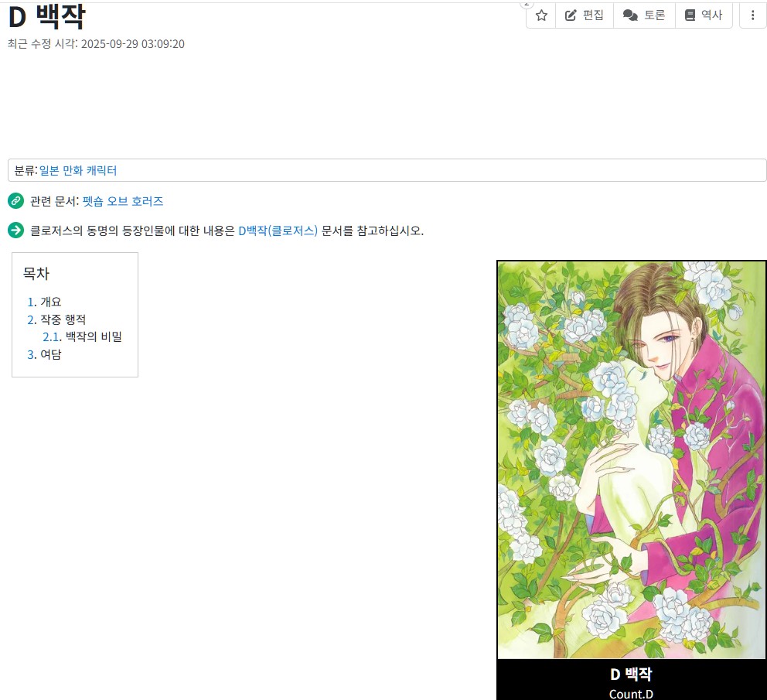The height and width of the screenshot is (700, 767).
Task: Click the D 백작 page title
Action: (x=47, y=17)
